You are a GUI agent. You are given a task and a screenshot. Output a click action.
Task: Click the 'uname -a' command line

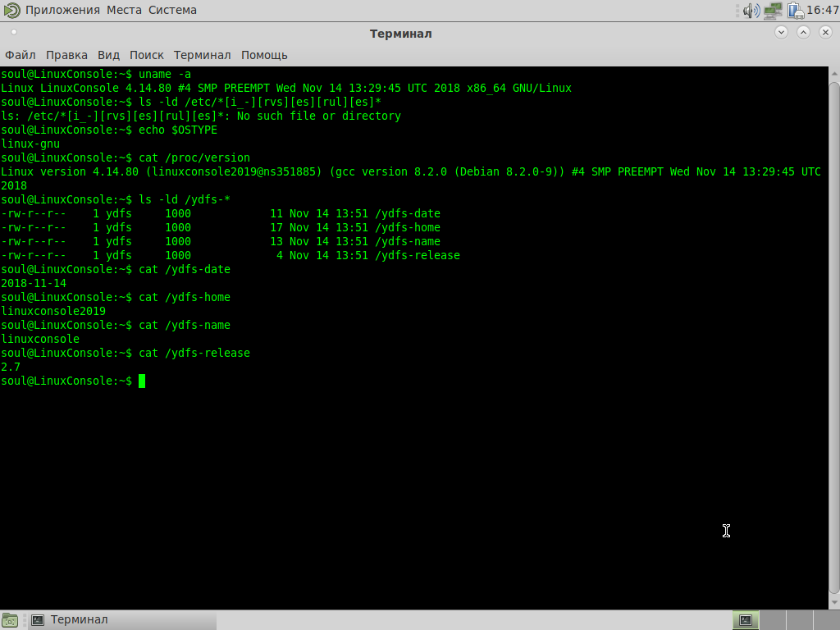point(96,74)
